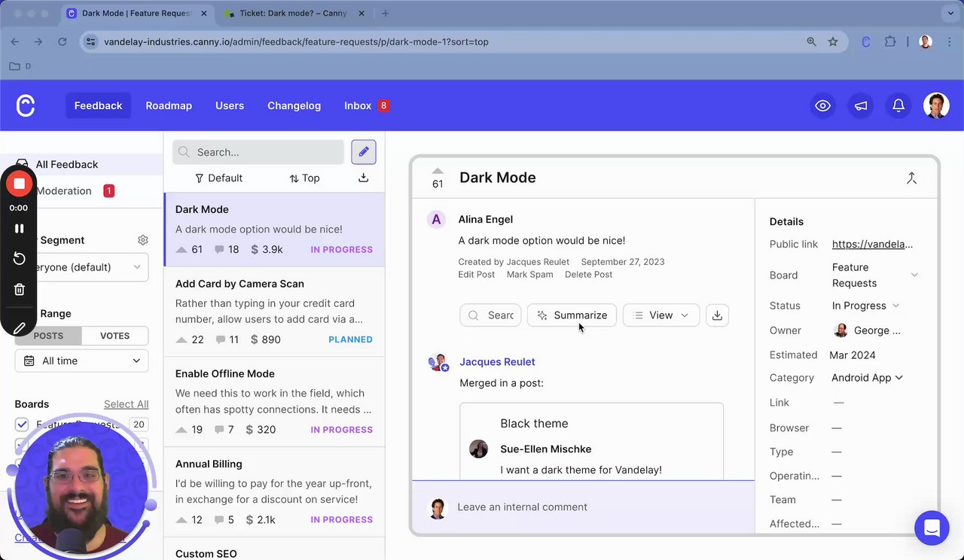The width and height of the screenshot is (964, 560).
Task: Go to the Feedback nav tab
Action: click(x=98, y=105)
